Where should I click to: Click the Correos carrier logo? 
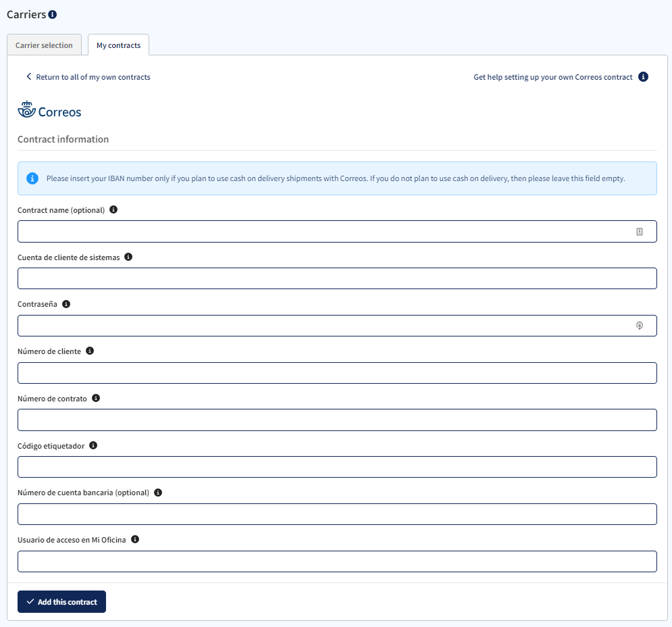pyautogui.click(x=49, y=109)
